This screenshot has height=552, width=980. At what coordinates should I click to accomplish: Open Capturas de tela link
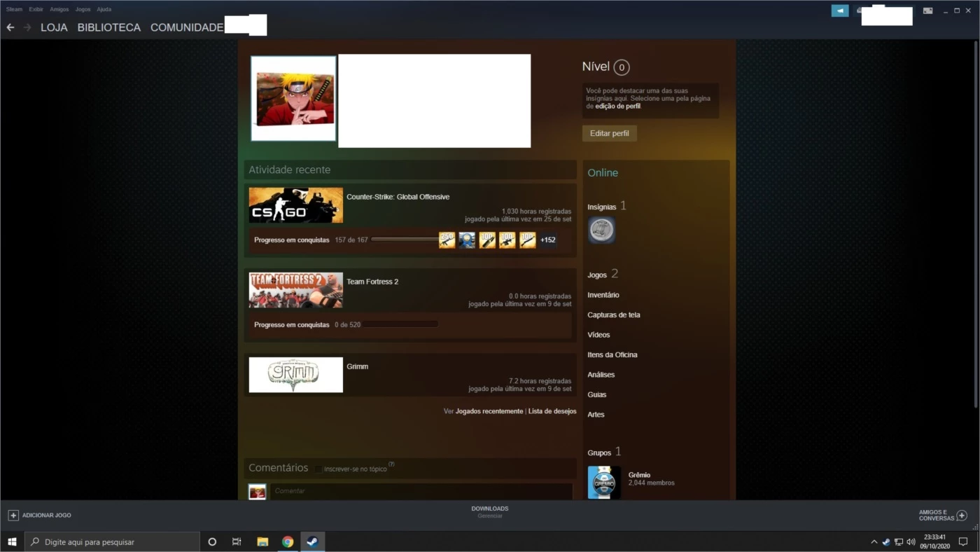click(614, 315)
